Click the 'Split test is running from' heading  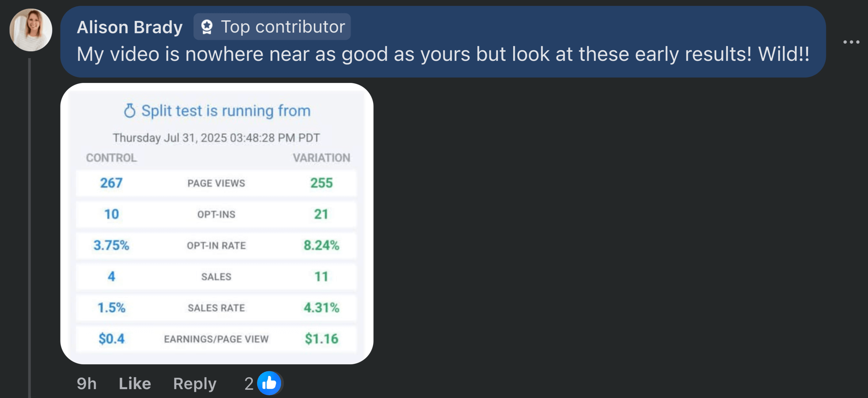225,111
